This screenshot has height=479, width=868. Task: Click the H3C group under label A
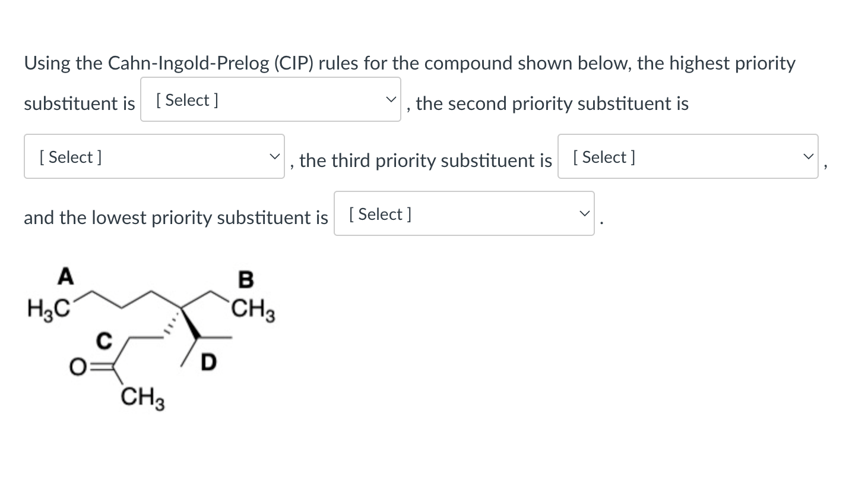point(49,308)
